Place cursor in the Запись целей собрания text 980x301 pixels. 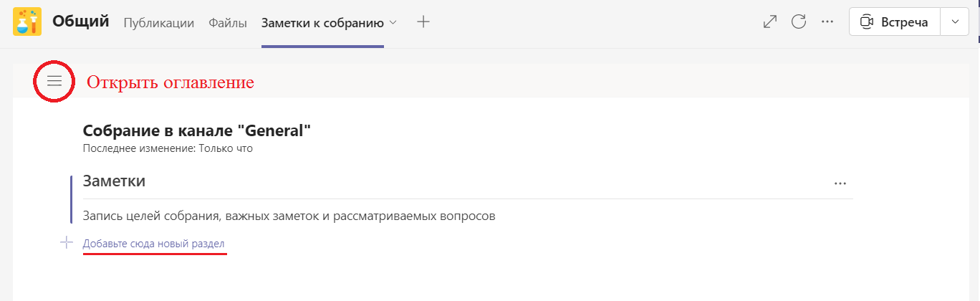pos(289,215)
